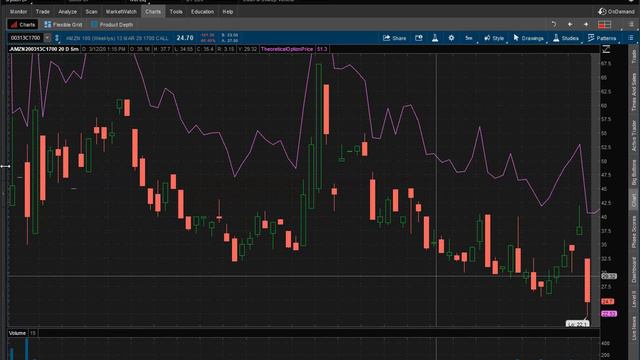Click the red 24.7 price bubble on axis
The width and height of the screenshot is (640, 360).
click(x=607, y=302)
